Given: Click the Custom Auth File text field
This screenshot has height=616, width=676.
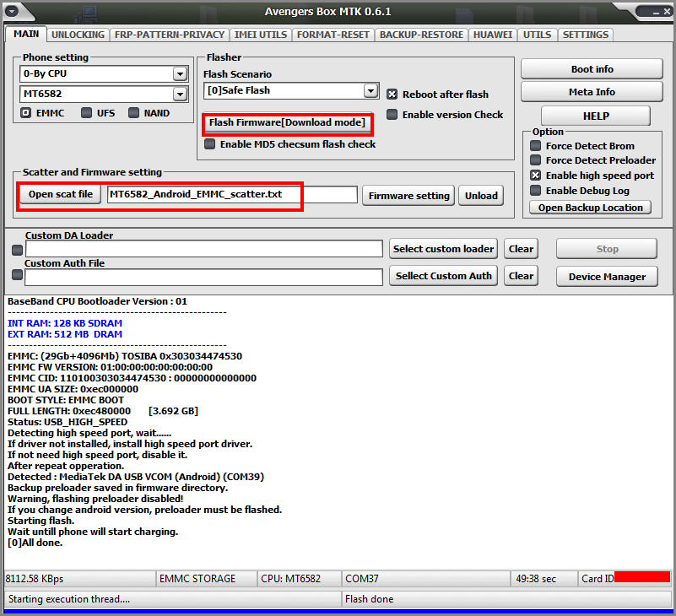Looking at the screenshot, I should 204,277.
